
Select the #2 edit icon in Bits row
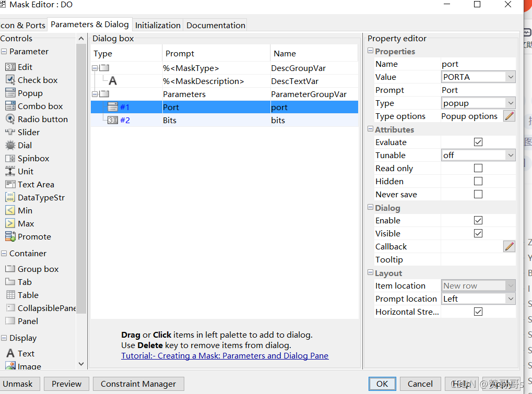click(x=113, y=120)
